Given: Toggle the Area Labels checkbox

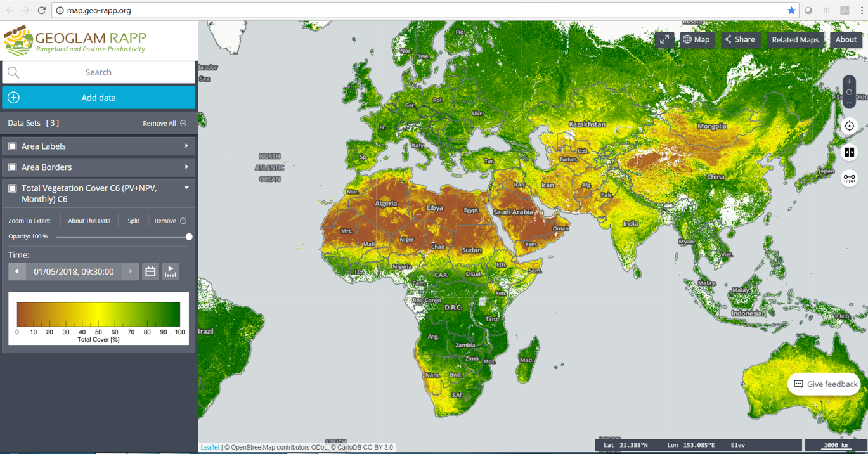Looking at the screenshot, I should click(x=13, y=146).
